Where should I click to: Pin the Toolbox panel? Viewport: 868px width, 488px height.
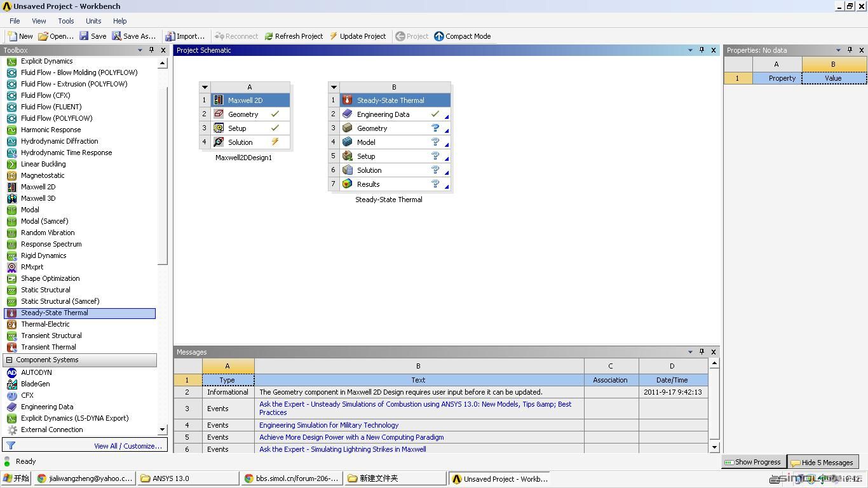[151, 50]
